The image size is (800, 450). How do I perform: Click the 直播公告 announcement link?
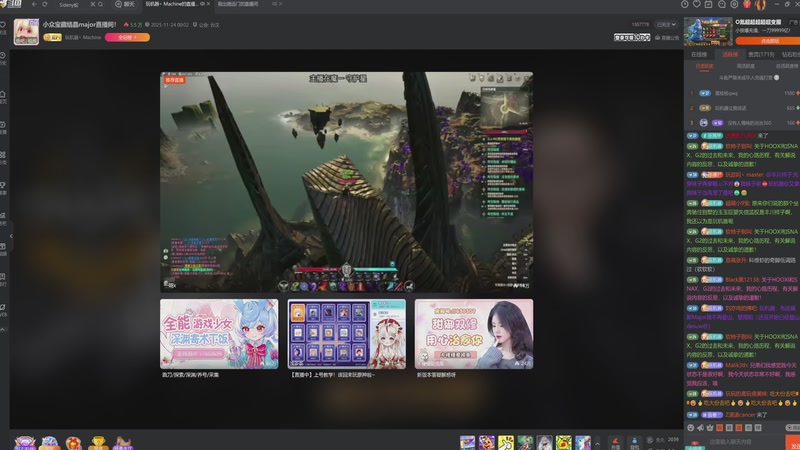667,38
